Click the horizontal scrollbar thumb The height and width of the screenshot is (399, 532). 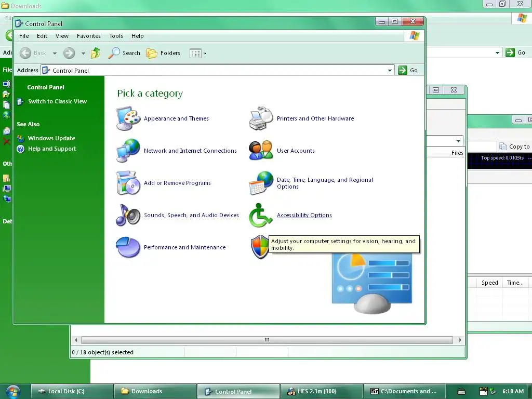(x=267, y=340)
